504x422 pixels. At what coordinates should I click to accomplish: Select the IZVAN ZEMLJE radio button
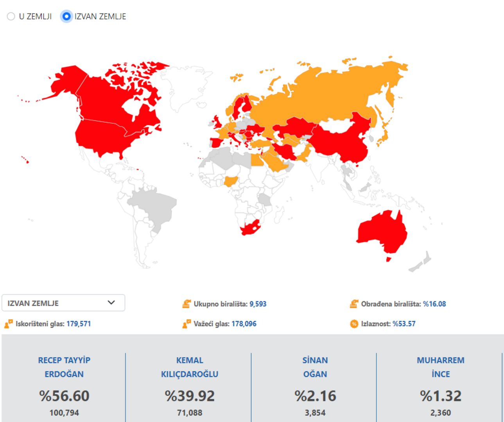[x=66, y=16]
